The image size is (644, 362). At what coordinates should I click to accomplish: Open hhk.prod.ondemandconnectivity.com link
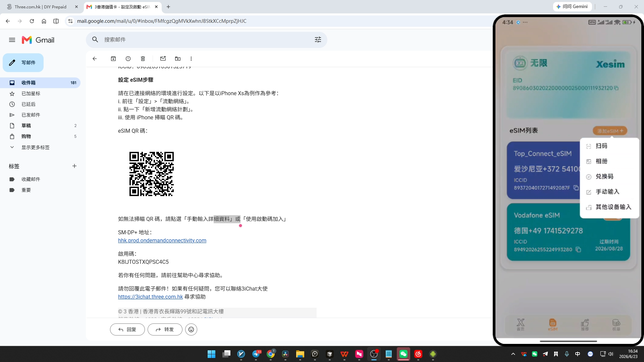point(162,240)
